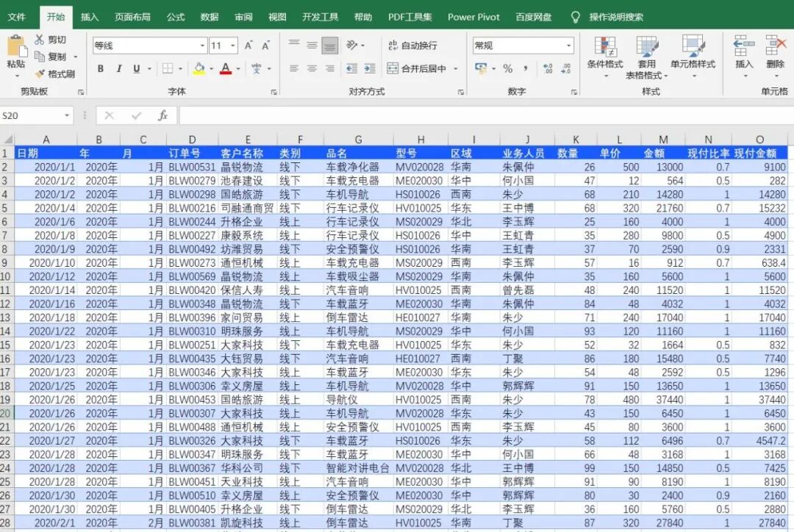The width and height of the screenshot is (794, 532).
Task: Click the 插入 cells button
Action: 744,57
